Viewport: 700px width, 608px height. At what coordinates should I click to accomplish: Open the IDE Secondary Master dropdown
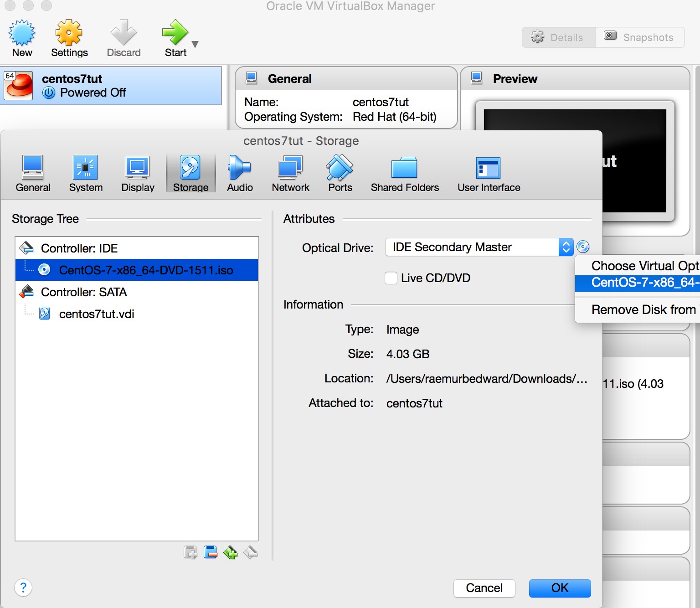[x=566, y=247]
